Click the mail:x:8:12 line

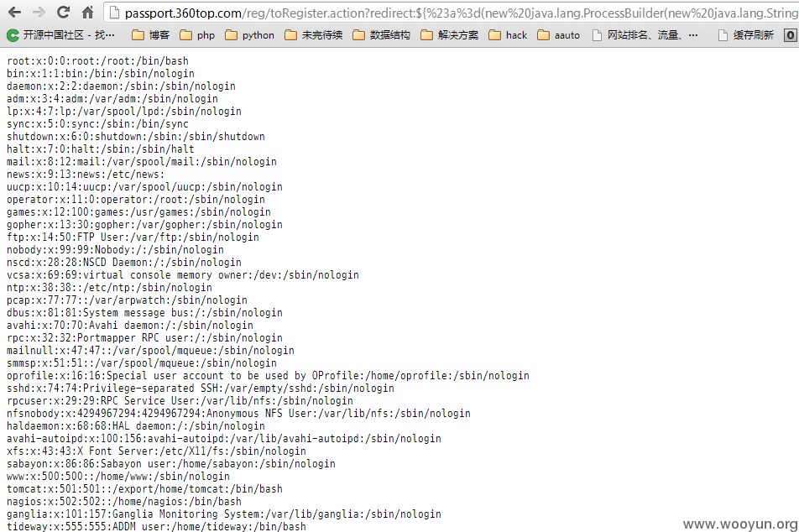142,162
